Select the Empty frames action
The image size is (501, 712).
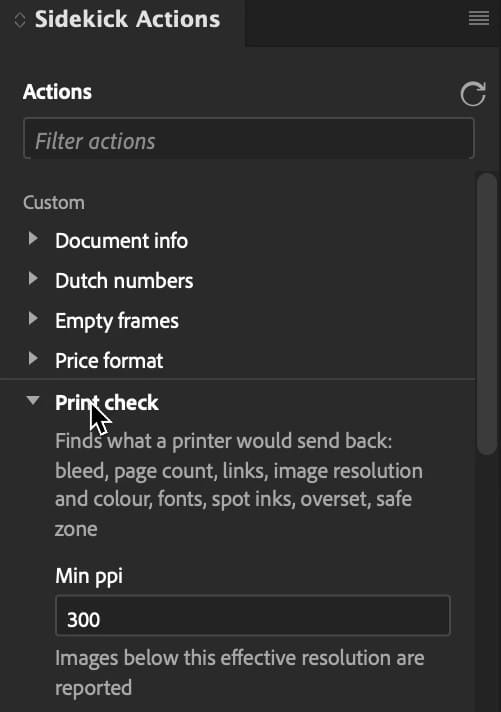click(x=117, y=321)
